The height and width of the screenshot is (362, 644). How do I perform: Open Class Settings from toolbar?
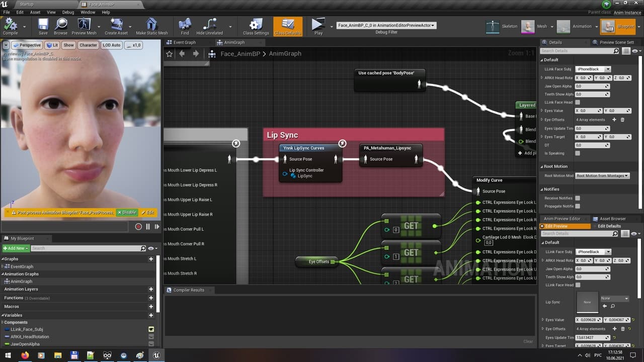[x=256, y=26]
